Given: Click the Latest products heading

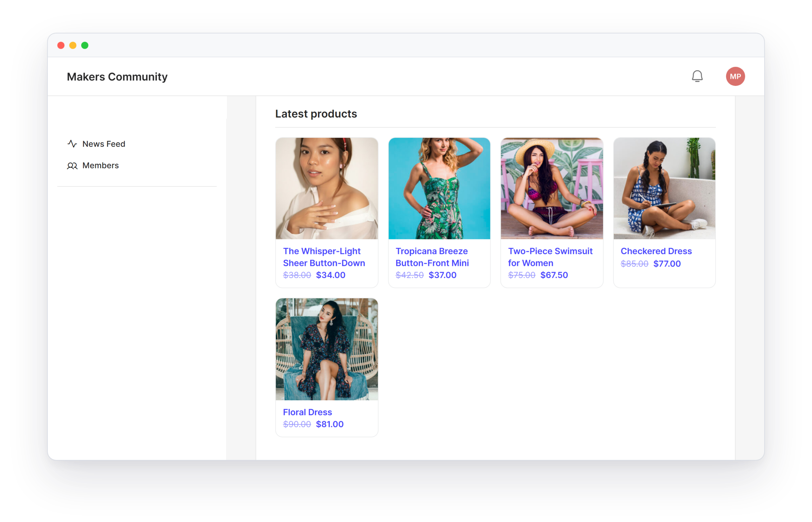Looking at the screenshot, I should (x=316, y=114).
